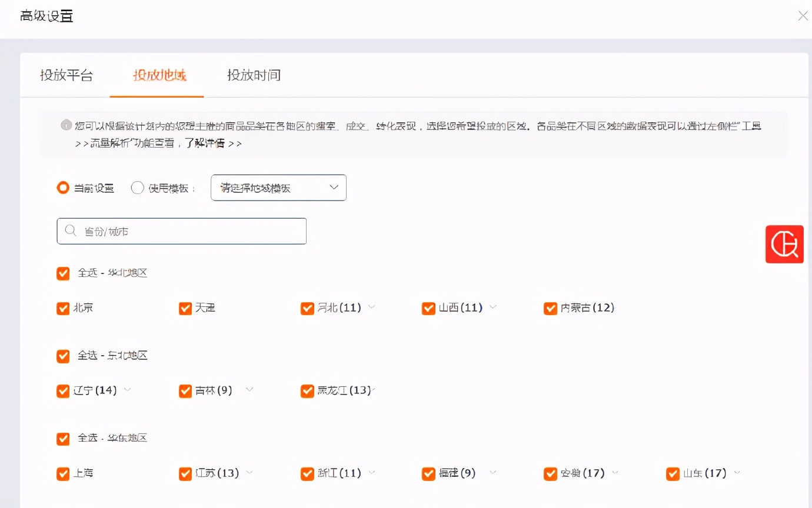Expand the 辽宁 city list

point(128,390)
